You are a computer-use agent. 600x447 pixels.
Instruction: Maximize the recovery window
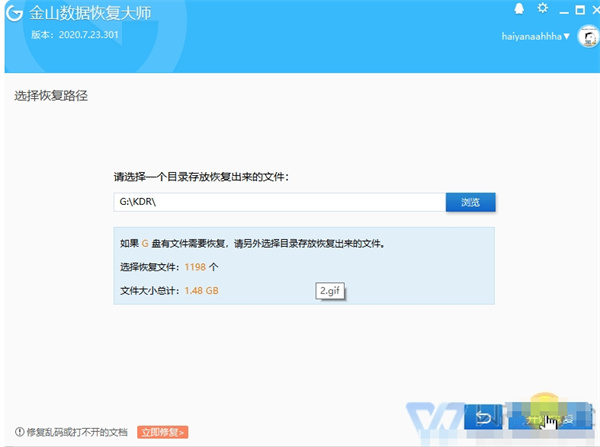click(x=580, y=10)
